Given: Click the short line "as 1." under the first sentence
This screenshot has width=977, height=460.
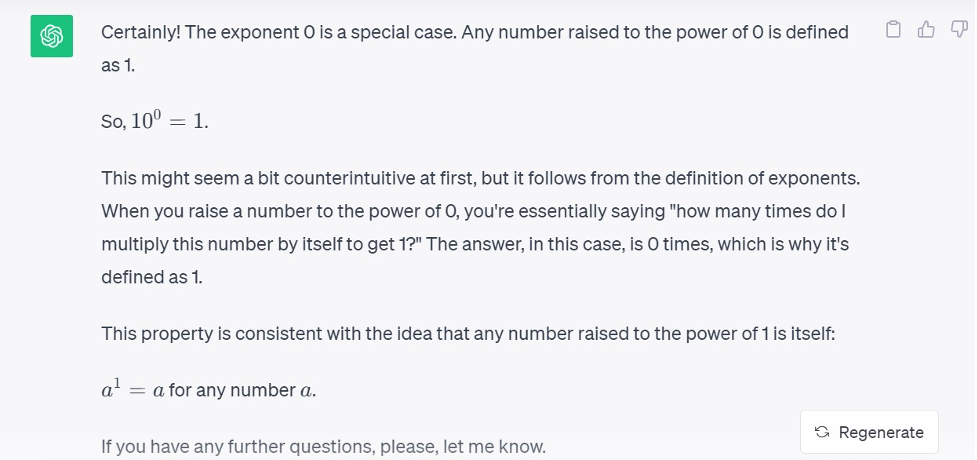Looking at the screenshot, I should click(118, 65).
